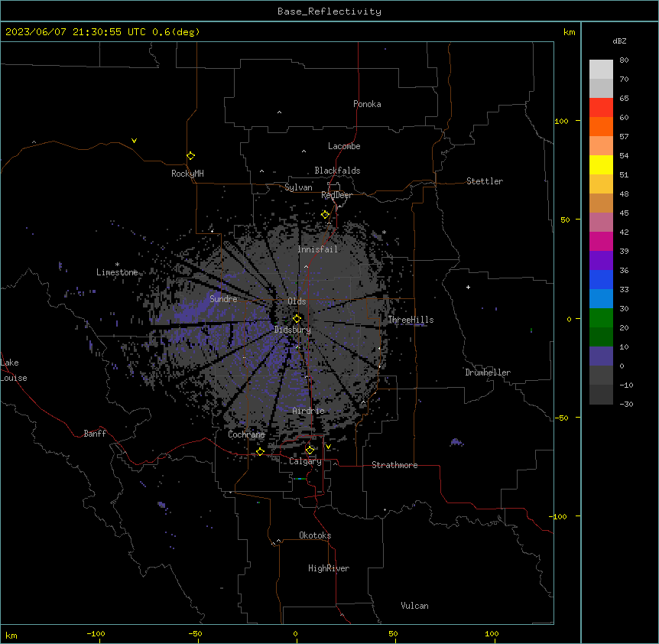
Task: Click the yellow diamond marker below Cochrane
Action: point(260,451)
